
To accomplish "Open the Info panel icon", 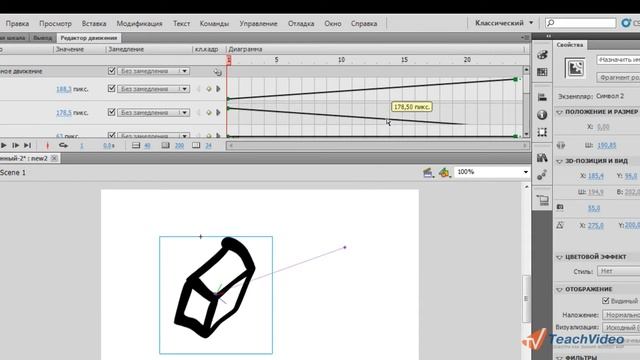I will [x=542, y=115].
